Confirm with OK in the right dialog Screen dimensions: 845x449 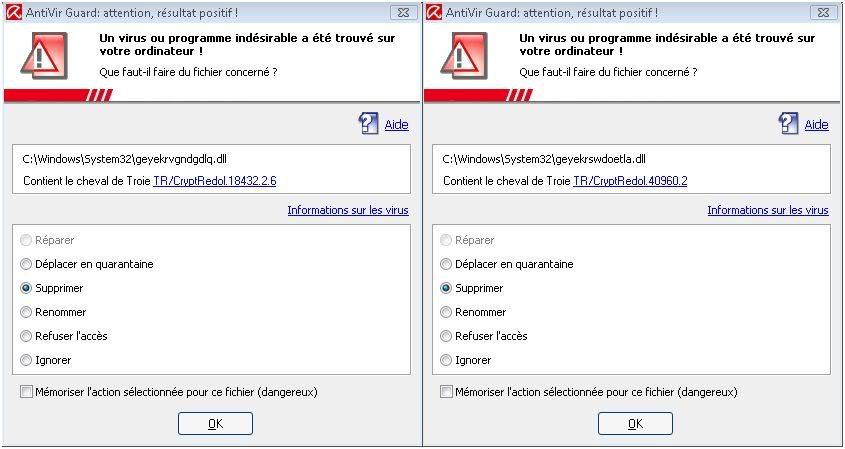(x=635, y=424)
